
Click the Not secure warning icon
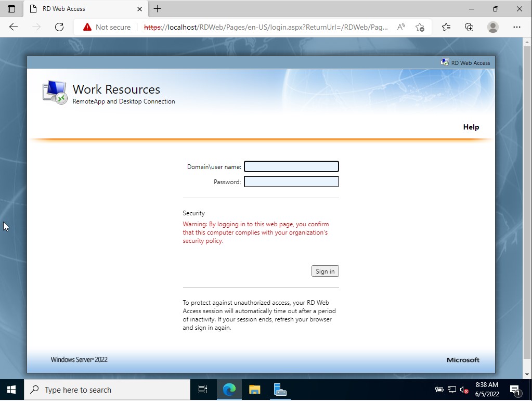click(87, 27)
